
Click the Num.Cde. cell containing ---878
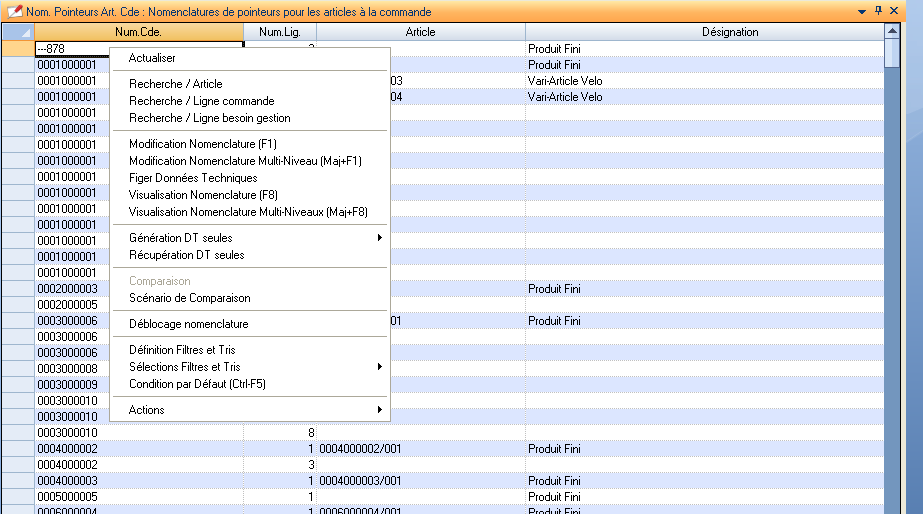pyautogui.click(x=70, y=49)
